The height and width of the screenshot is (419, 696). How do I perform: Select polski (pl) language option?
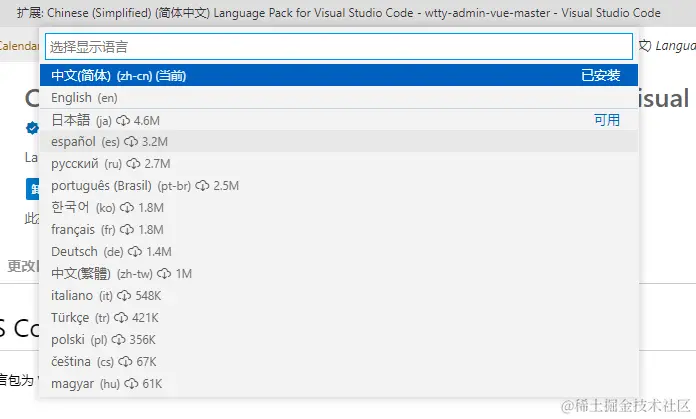[x=339, y=340]
